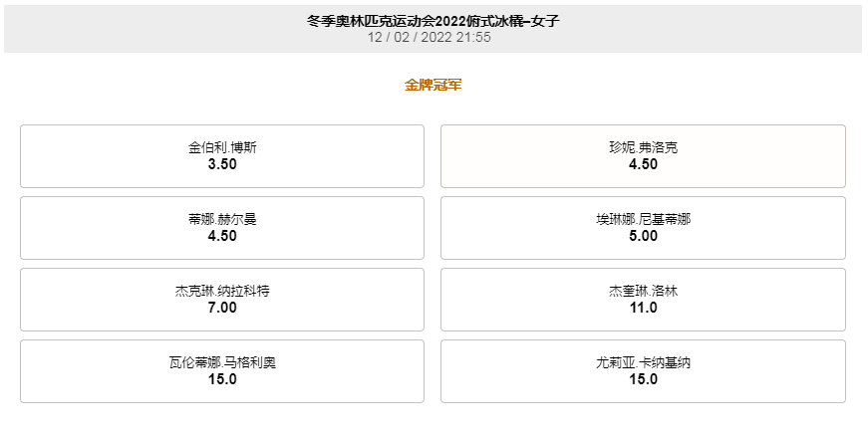This screenshot has height=437, width=868.
Task: Open the 冬季奥林匹克运动会2022俯式冰橇-女子 event title
Action: tap(433, 21)
